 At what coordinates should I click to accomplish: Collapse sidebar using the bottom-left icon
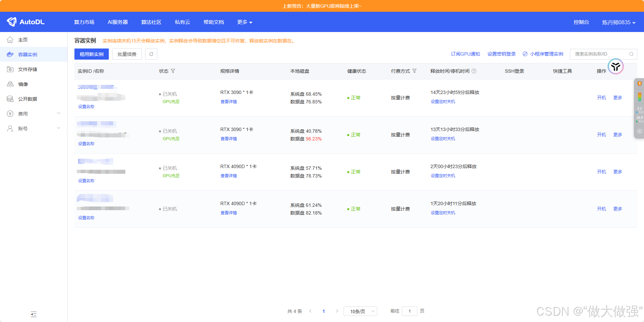[x=34, y=314]
